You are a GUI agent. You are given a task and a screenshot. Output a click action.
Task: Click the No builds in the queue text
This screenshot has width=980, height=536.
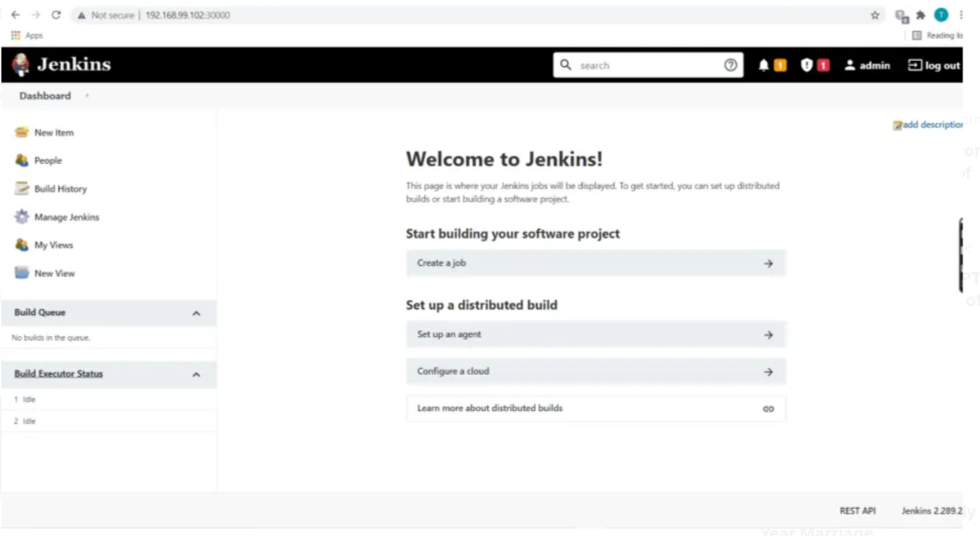(50, 337)
